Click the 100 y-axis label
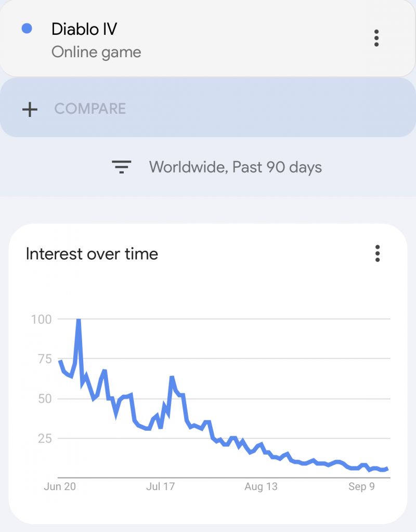 point(41,320)
